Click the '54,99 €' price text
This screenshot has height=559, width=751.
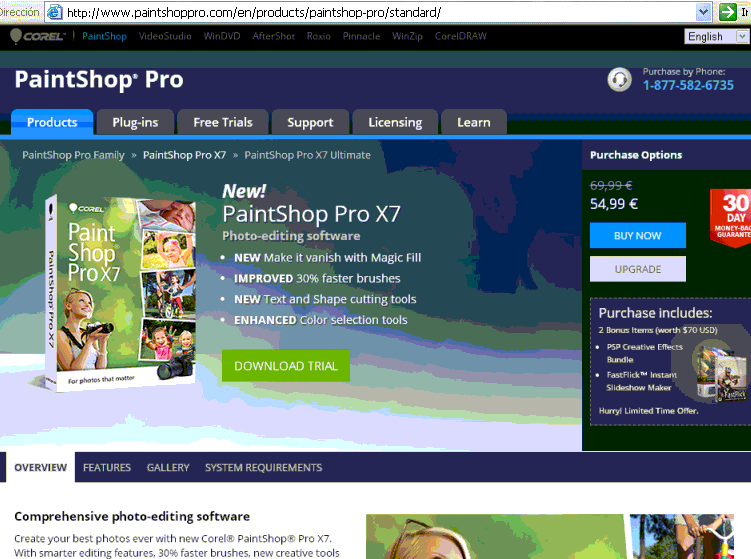click(x=614, y=204)
